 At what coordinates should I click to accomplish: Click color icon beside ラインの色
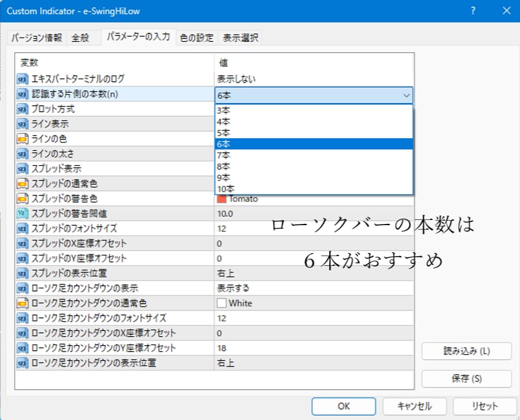coord(22,139)
